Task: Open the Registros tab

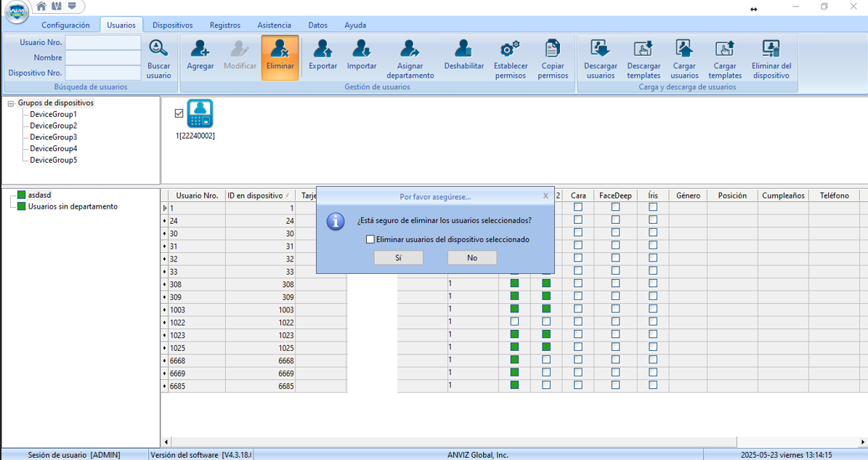Action: coord(224,25)
